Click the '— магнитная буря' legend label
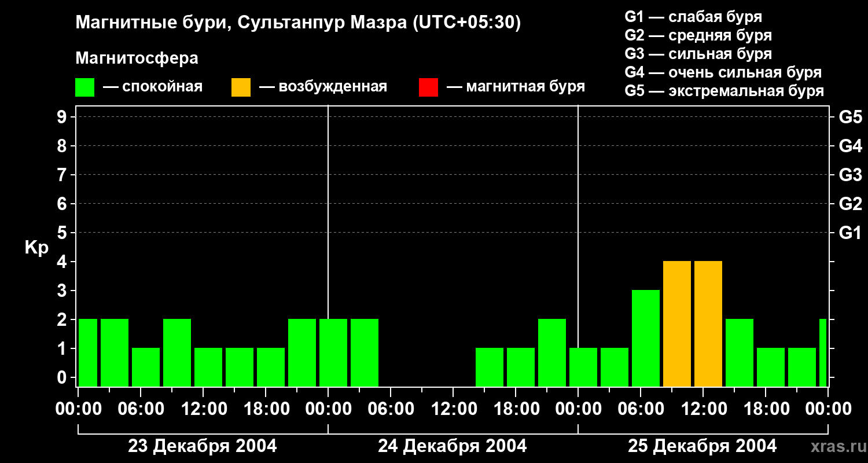The width and height of the screenshot is (868, 463). (x=516, y=87)
